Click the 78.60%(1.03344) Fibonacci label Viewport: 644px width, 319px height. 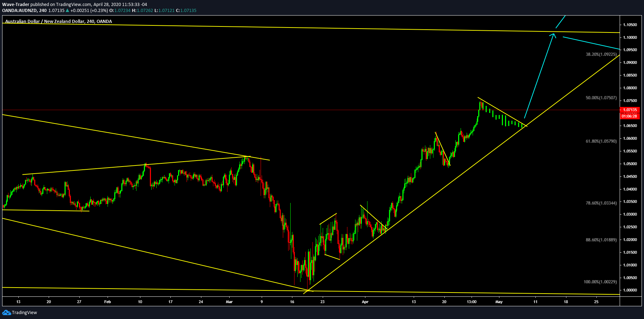coord(601,203)
